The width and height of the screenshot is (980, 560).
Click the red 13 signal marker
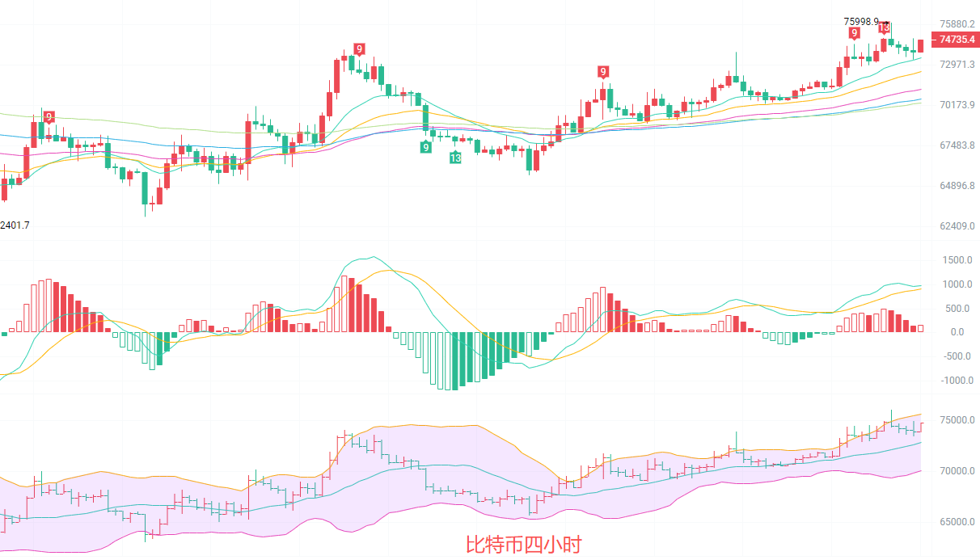coord(884,28)
